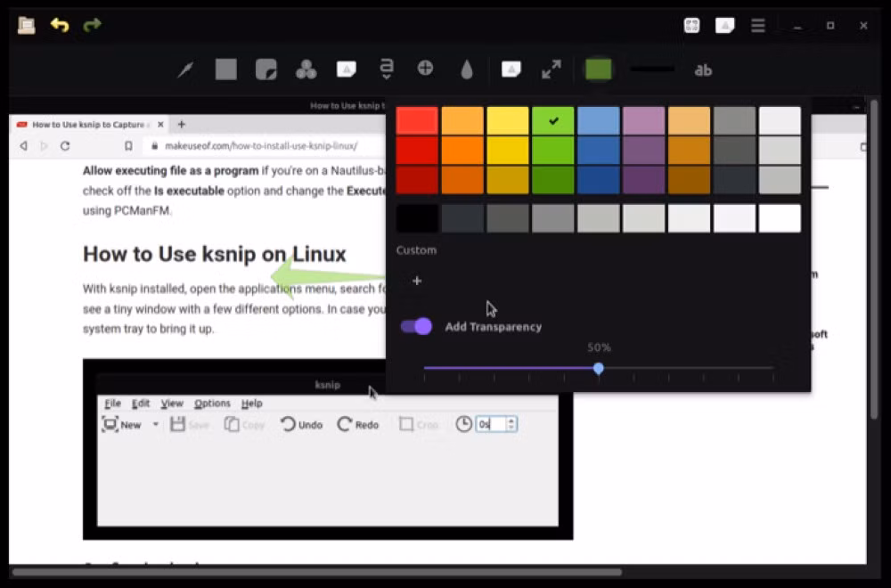Click the bookmark icon beside the address bar
This screenshot has width=891, height=588.
pyautogui.click(x=128, y=146)
